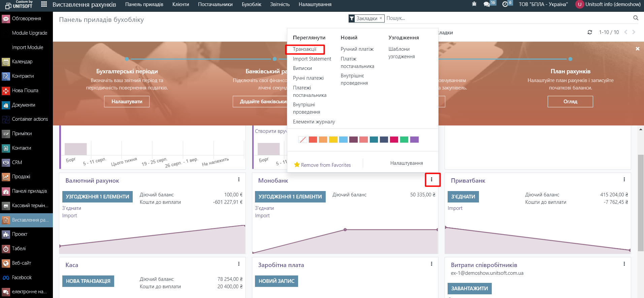Open Нова Пошта app in sidebar

(25, 90)
